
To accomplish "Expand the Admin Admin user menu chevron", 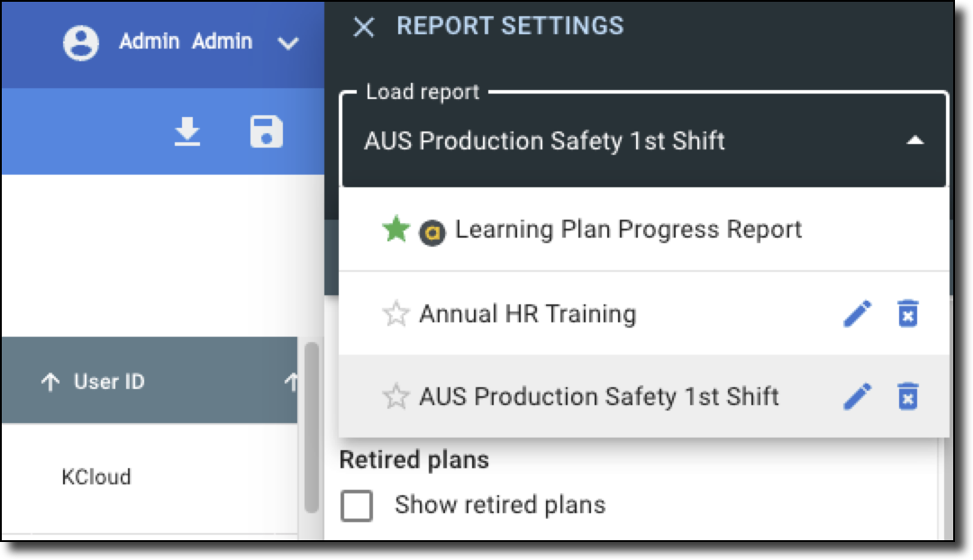I will [287, 43].
